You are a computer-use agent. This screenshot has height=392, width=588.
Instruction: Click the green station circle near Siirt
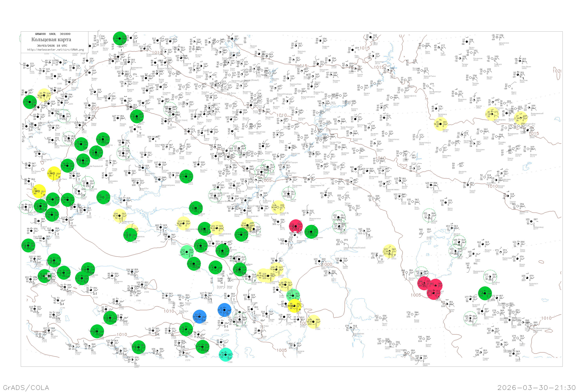(202, 347)
